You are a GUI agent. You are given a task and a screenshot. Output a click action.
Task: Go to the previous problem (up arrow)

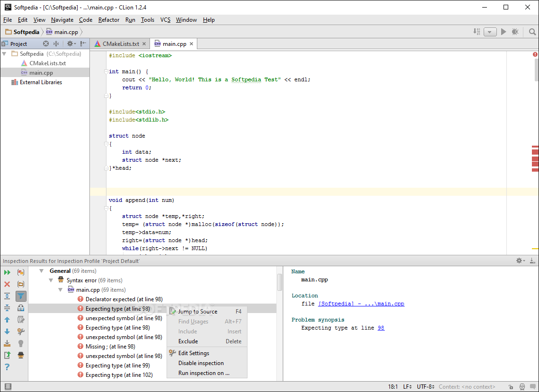(7, 320)
